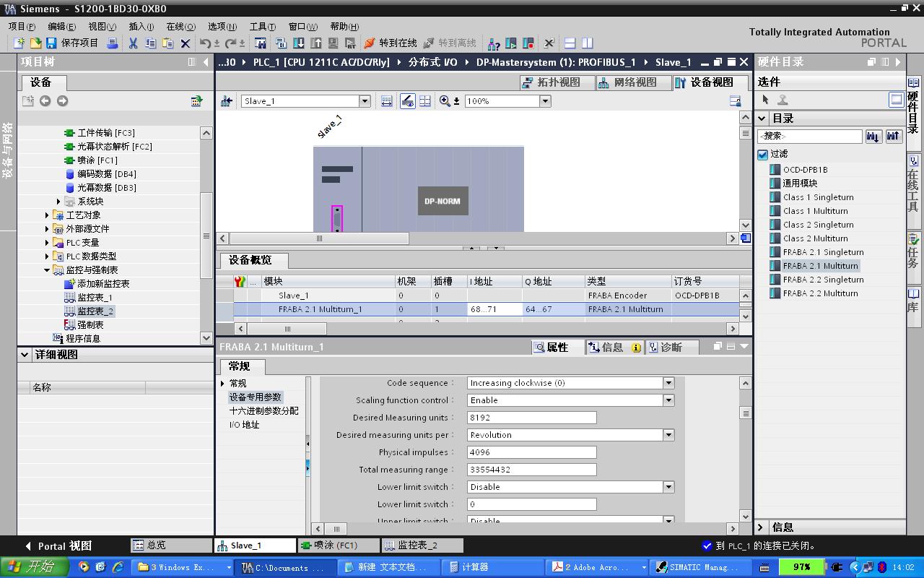The image size is (924, 578).
Task: Collapse the 详细视图 details view panel
Action: (x=25, y=355)
